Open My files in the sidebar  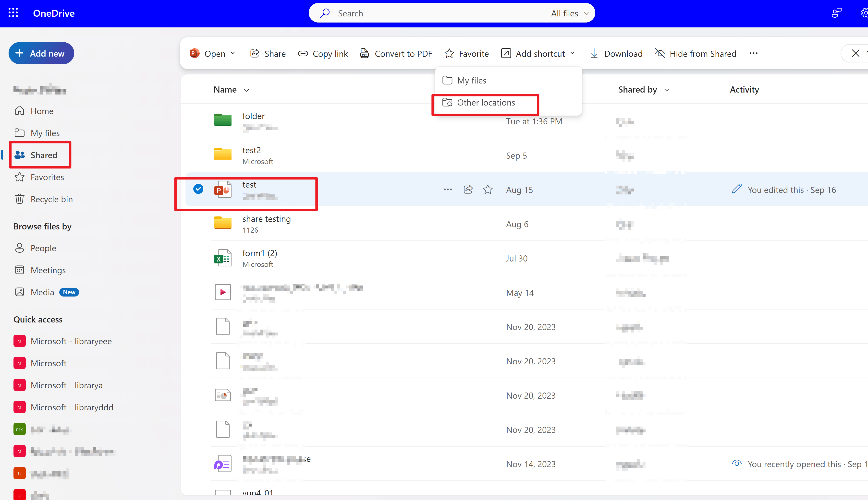37,133
